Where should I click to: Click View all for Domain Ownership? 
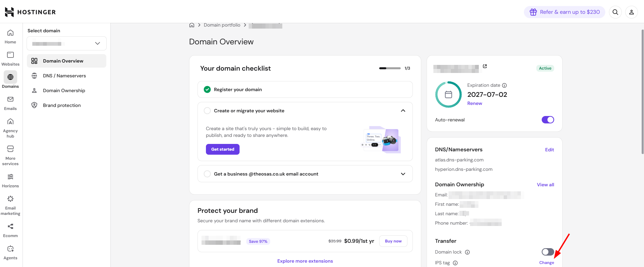[545, 185]
